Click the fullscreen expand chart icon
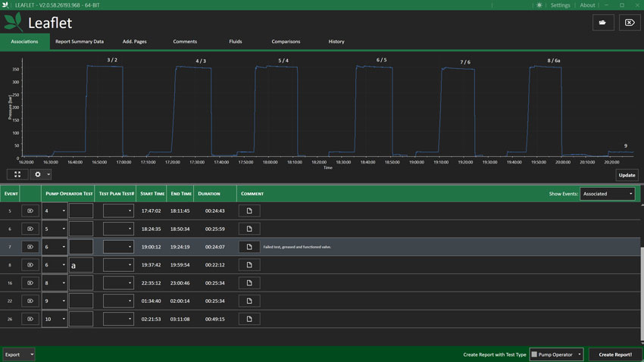The height and width of the screenshot is (362, 644). [17, 174]
